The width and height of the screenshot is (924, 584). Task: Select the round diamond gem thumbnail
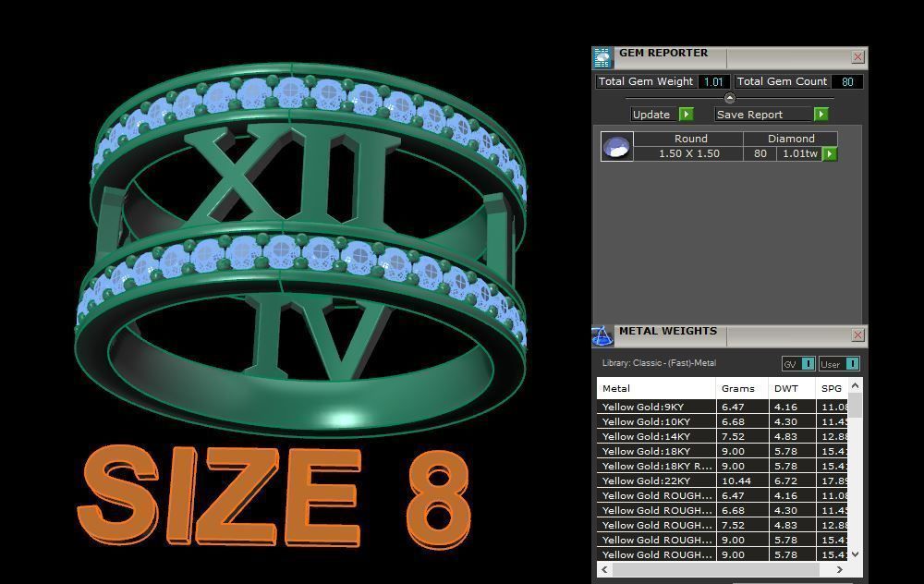(617, 146)
